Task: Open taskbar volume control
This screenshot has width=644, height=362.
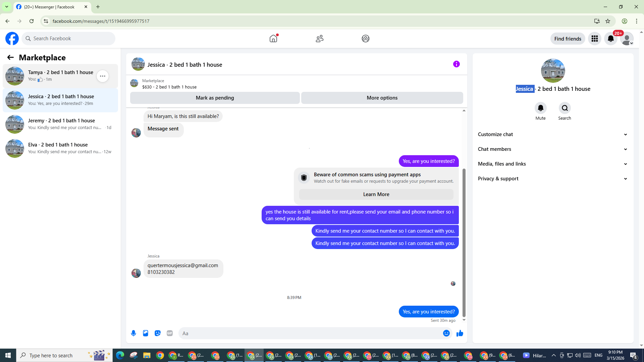Action: click(x=578, y=355)
